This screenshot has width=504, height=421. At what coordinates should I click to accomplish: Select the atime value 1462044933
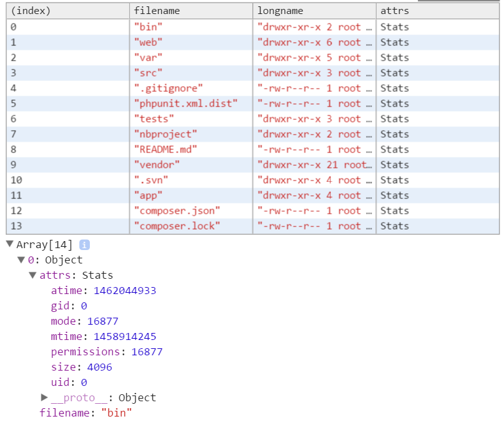tap(125, 290)
